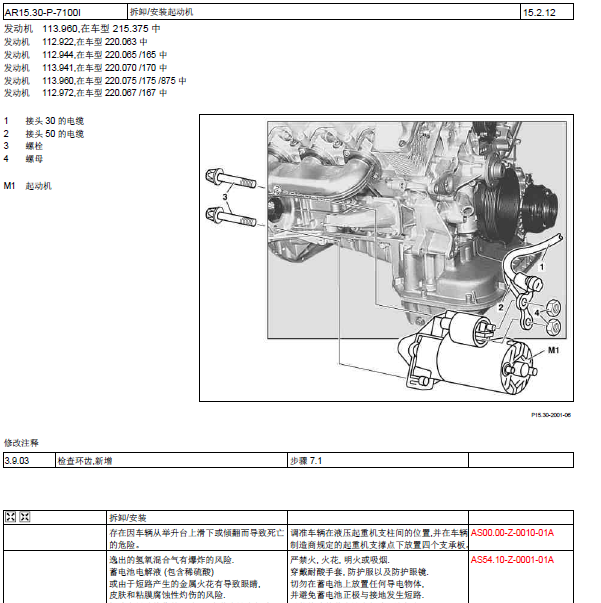Open the AS54.10-Z-0001-01A reference link
Viewport: 601px width, 603px height.
click(x=512, y=560)
